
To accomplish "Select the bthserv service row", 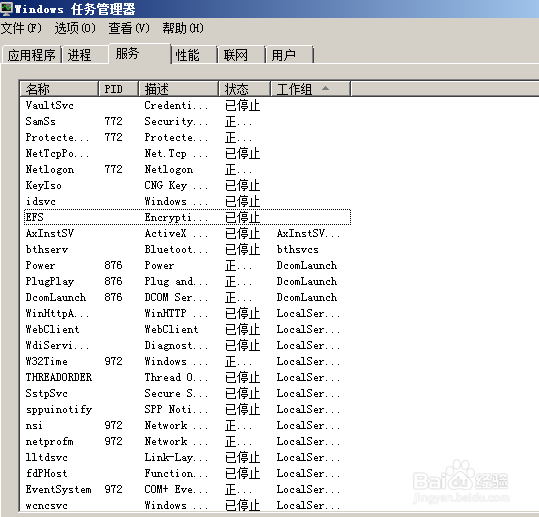I will pyautogui.click(x=187, y=249).
